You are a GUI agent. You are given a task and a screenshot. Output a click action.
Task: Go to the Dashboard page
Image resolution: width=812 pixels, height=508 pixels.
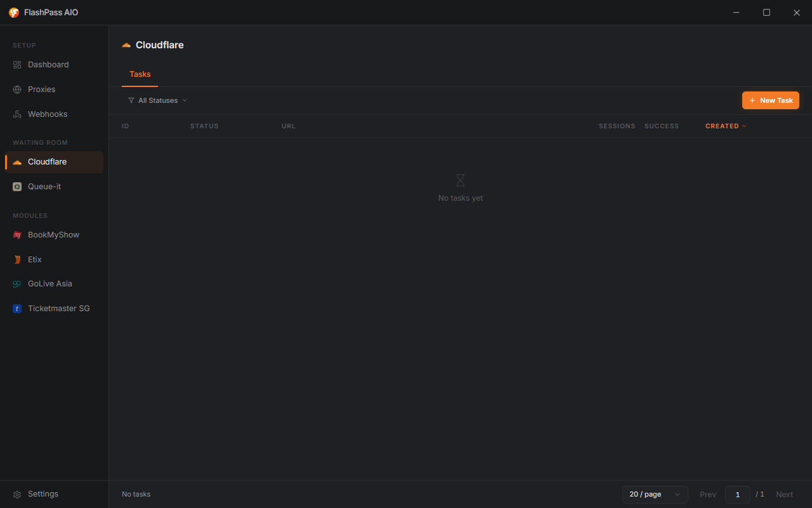point(54,65)
